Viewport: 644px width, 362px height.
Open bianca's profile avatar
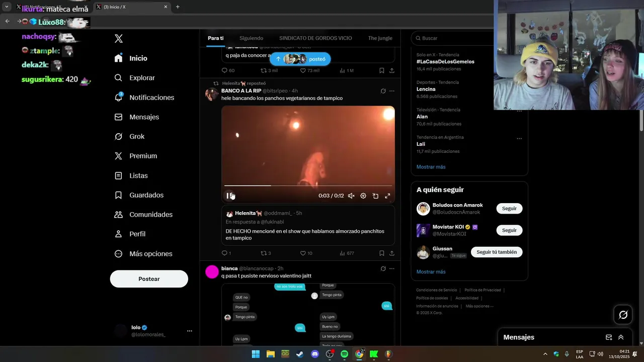(212, 272)
